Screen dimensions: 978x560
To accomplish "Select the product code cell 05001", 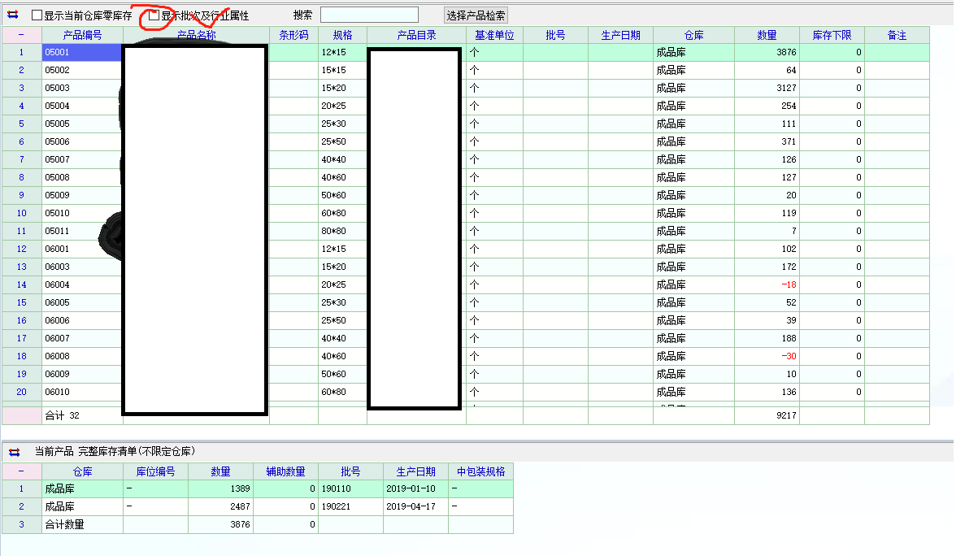I will [82, 52].
